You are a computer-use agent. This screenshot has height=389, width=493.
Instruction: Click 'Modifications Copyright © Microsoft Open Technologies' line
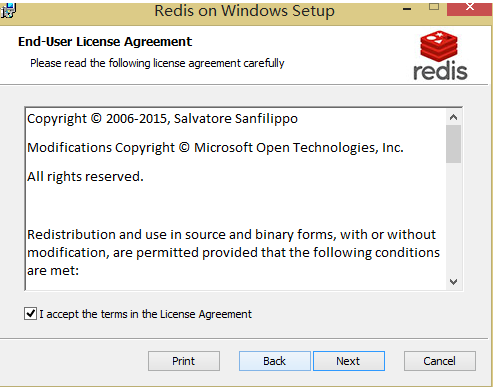[215, 148]
